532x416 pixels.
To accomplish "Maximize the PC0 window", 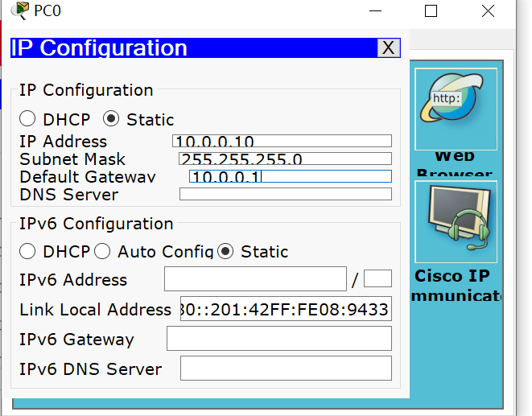I will pyautogui.click(x=431, y=10).
